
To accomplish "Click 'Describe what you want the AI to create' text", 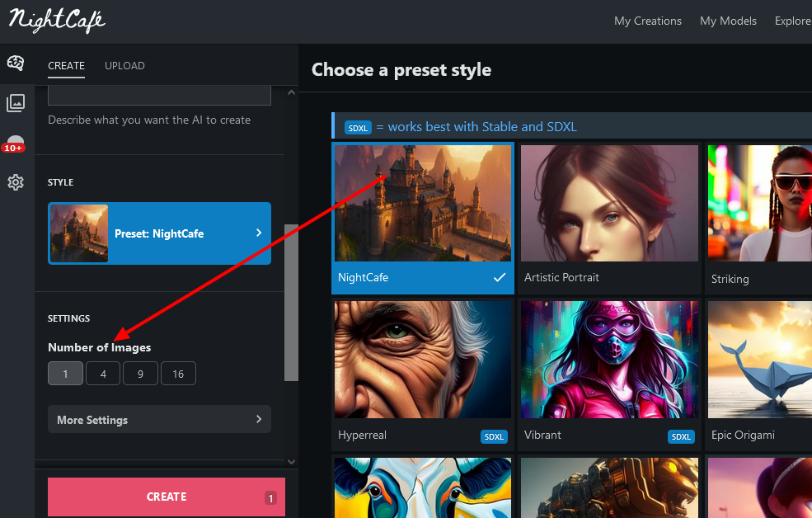I will click(149, 120).
